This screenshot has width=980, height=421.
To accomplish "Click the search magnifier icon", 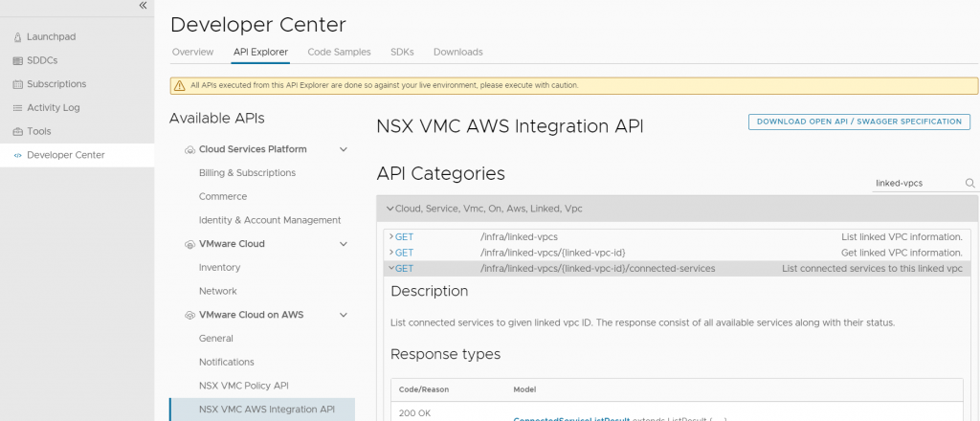I will [969, 183].
